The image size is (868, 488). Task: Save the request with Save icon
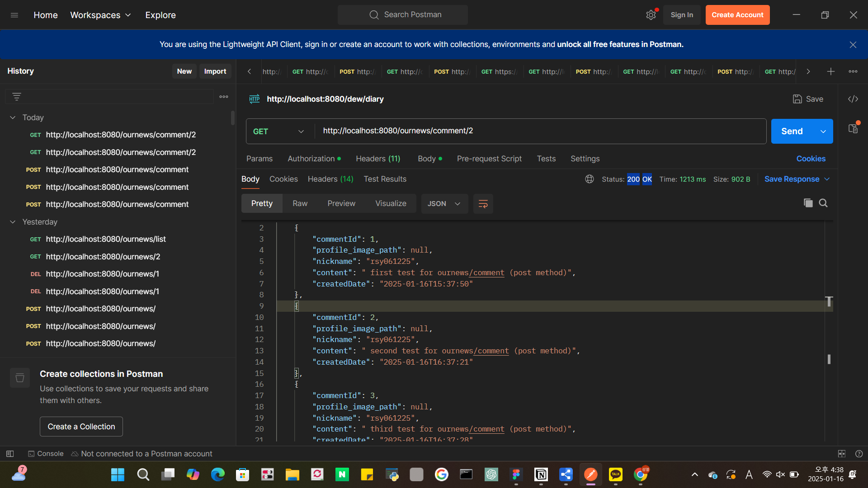(808, 99)
